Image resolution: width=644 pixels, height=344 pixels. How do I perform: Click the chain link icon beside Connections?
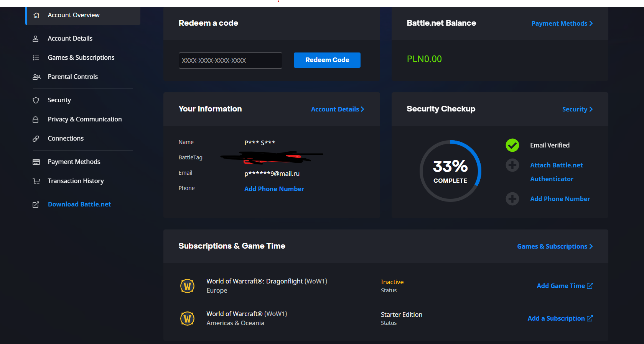36,139
